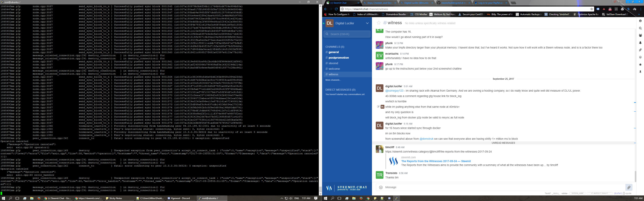Open Task View on left taskbar
This screenshot has width=644, height=201.
tap(17, 198)
